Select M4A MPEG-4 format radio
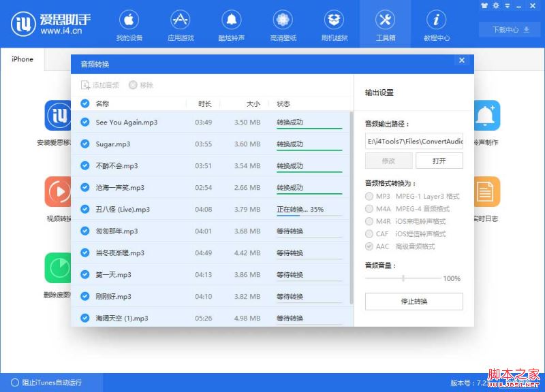This screenshot has width=545, height=392. click(369, 209)
